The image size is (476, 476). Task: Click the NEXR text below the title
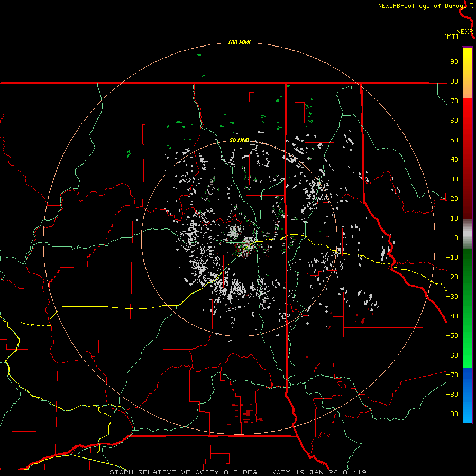(x=465, y=32)
